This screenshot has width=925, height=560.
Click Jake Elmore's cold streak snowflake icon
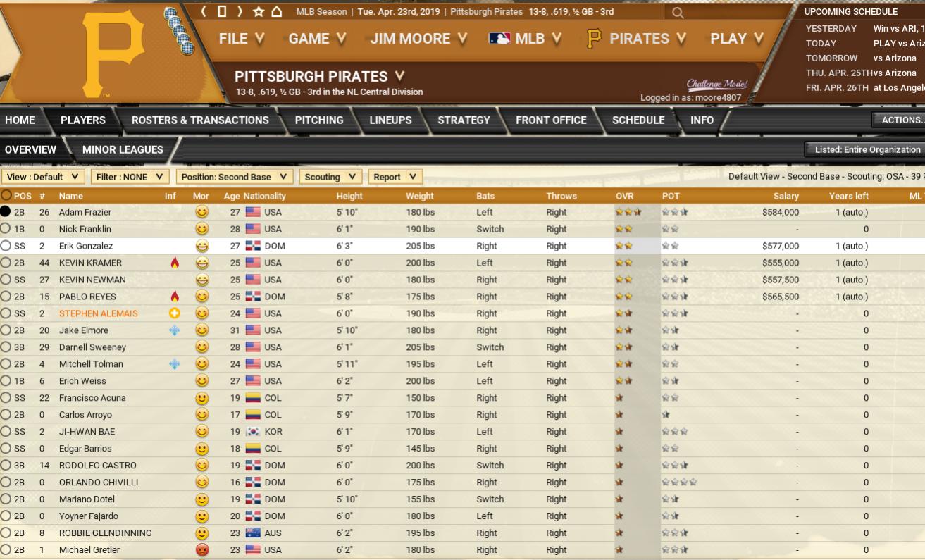pyautogui.click(x=175, y=330)
